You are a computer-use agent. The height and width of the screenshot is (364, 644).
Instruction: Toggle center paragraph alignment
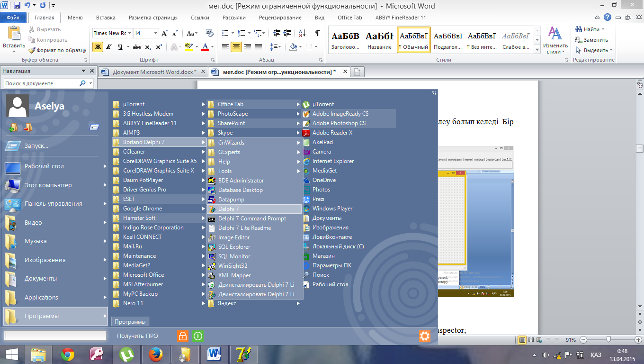[236, 47]
